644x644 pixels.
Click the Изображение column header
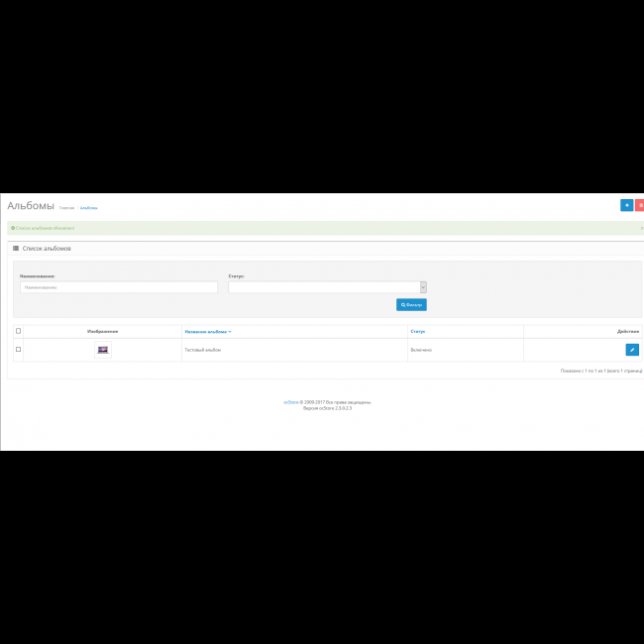(x=102, y=331)
